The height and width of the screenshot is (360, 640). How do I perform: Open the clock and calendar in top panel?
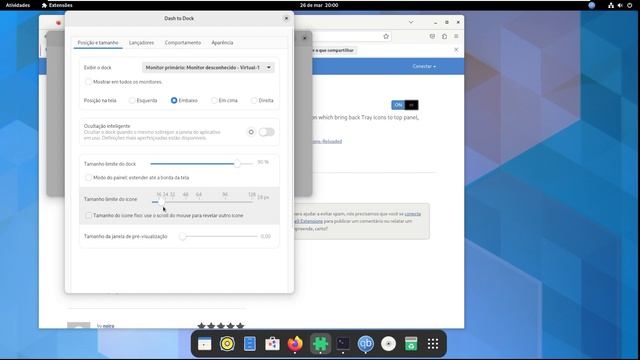pyautogui.click(x=319, y=5)
